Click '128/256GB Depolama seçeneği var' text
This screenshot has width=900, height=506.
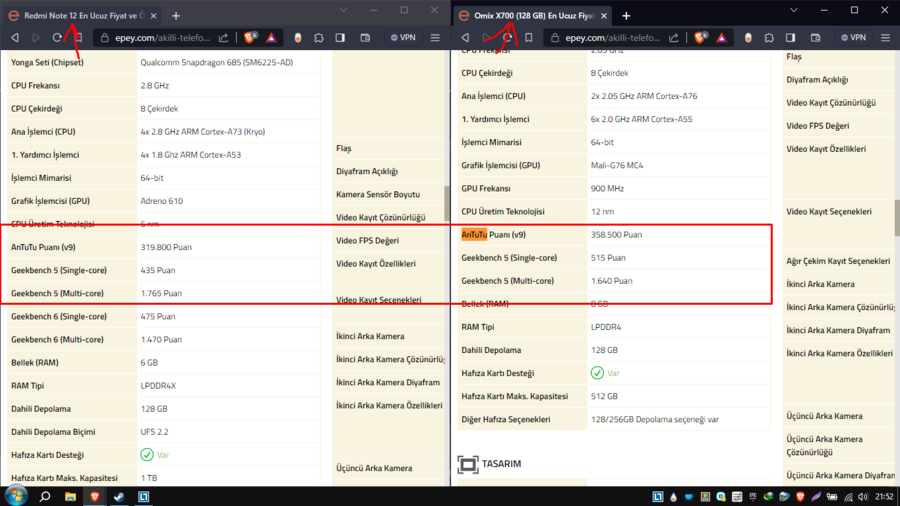pyautogui.click(x=655, y=419)
